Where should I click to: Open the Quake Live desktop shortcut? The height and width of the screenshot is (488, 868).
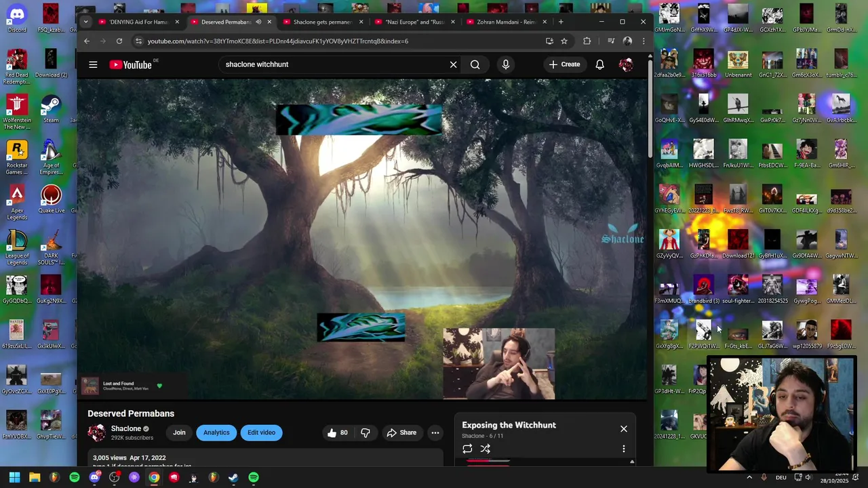(51, 199)
